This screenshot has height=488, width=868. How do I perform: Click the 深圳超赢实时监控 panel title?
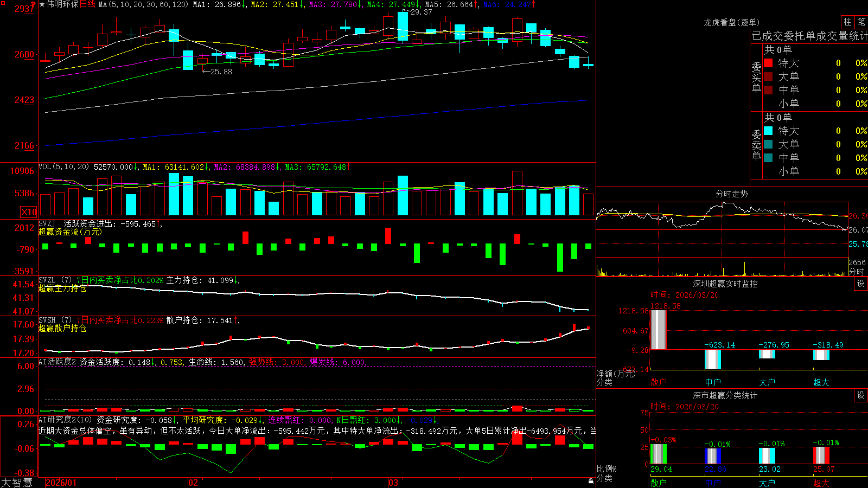coord(725,284)
